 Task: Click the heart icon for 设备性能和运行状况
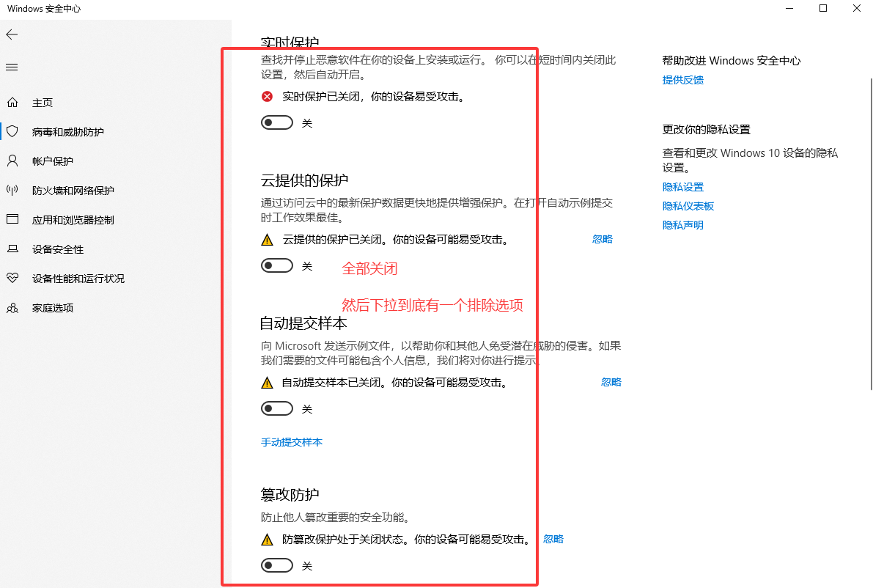[x=12, y=278]
